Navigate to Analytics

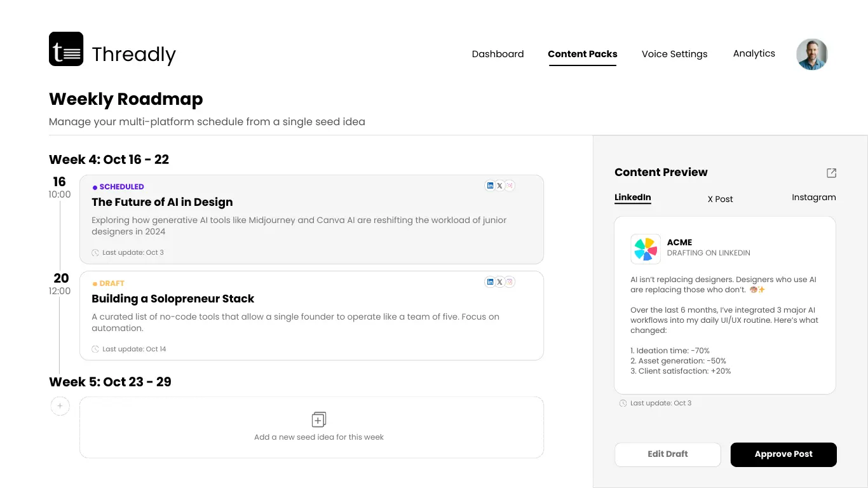(x=754, y=53)
